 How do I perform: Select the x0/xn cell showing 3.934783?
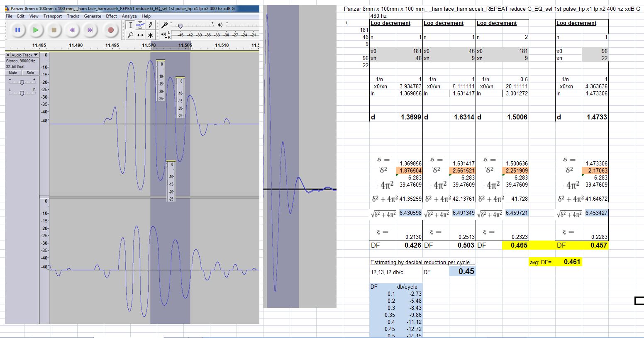click(x=410, y=87)
